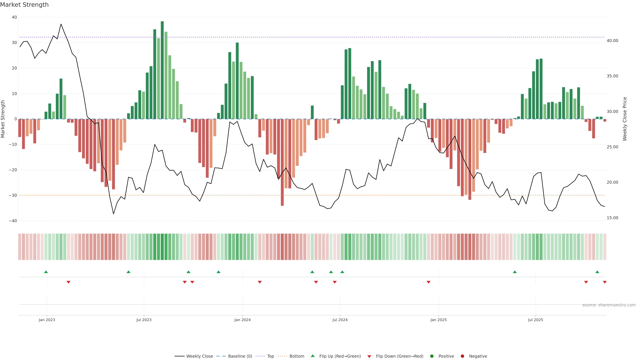
Task: Click the Weekly Close Price axis title
Action: 625,119
